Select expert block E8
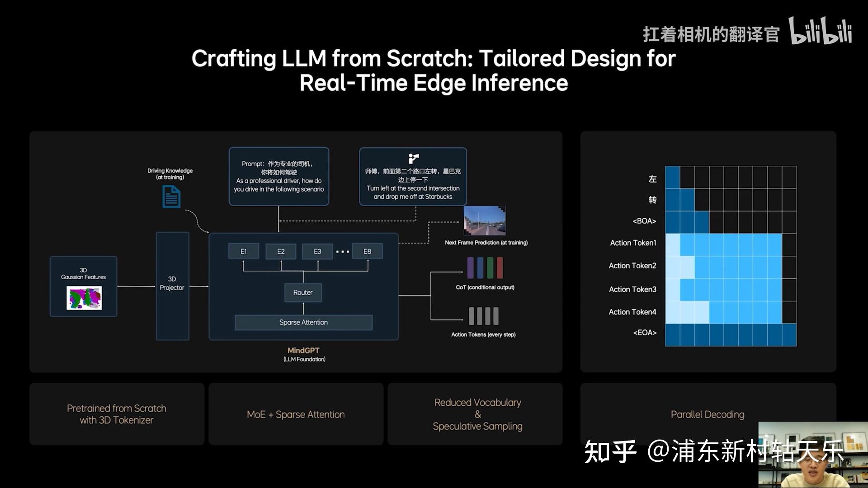The image size is (868, 488). click(x=367, y=251)
